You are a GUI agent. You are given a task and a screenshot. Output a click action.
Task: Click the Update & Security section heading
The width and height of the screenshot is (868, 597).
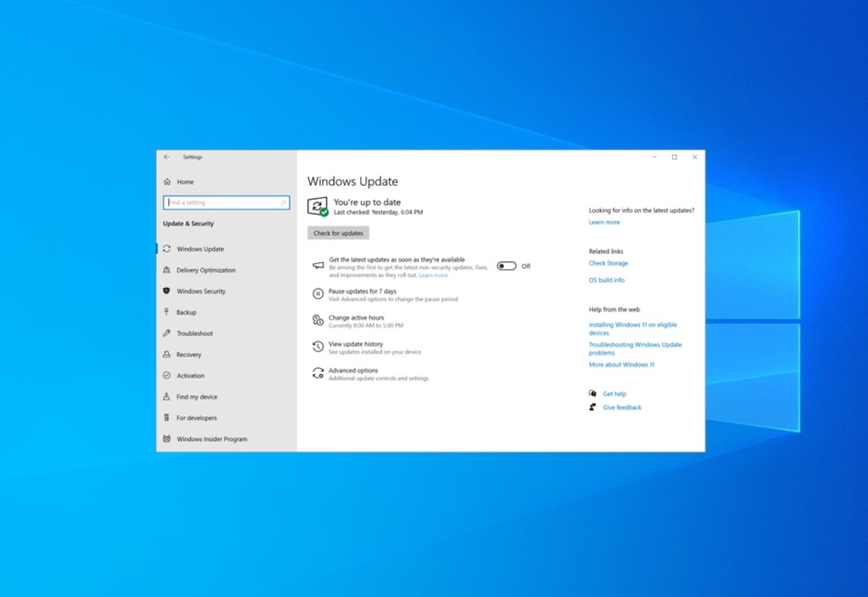click(x=189, y=224)
